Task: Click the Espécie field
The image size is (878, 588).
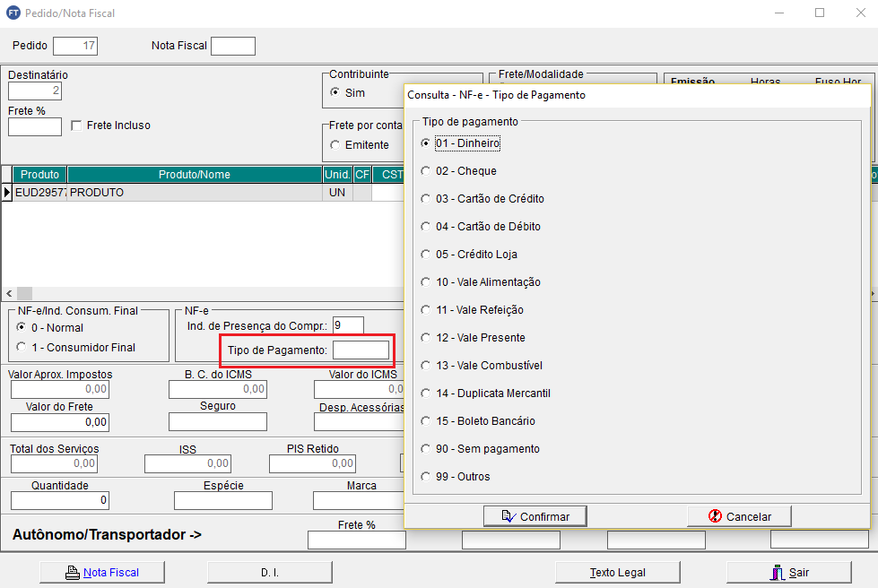Action: [222, 500]
